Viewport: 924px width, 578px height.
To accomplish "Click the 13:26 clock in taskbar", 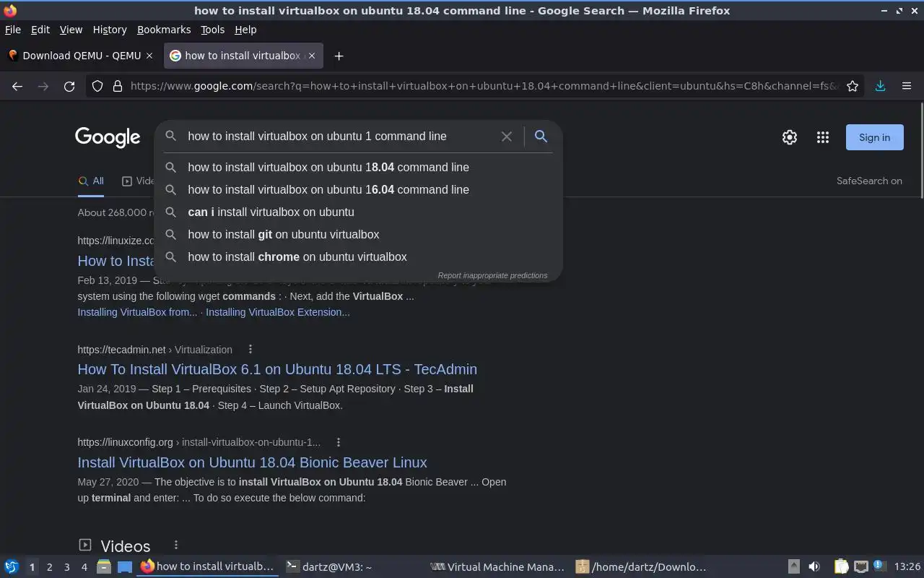I will point(907,567).
